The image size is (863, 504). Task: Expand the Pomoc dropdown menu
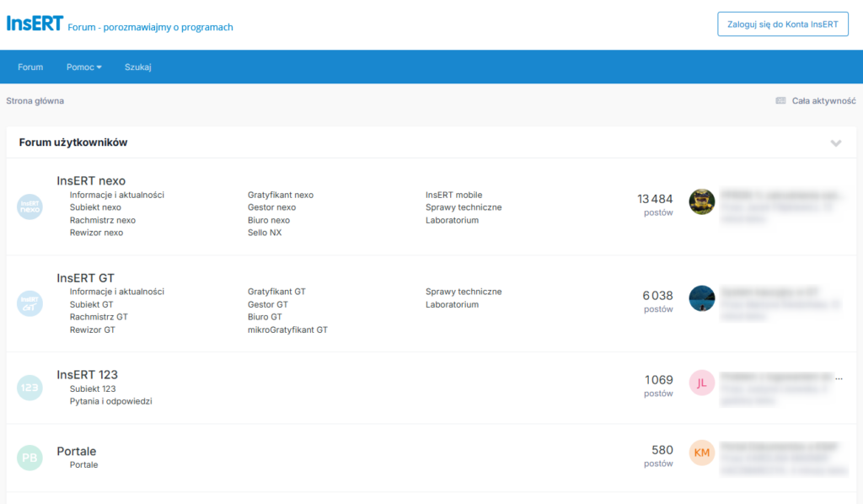pos(84,67)
